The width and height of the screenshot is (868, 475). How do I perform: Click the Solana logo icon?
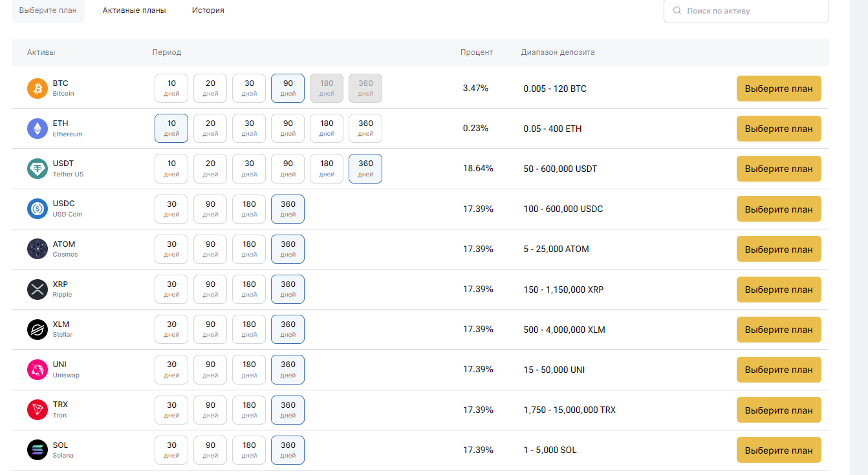click(x=38, y=450)
